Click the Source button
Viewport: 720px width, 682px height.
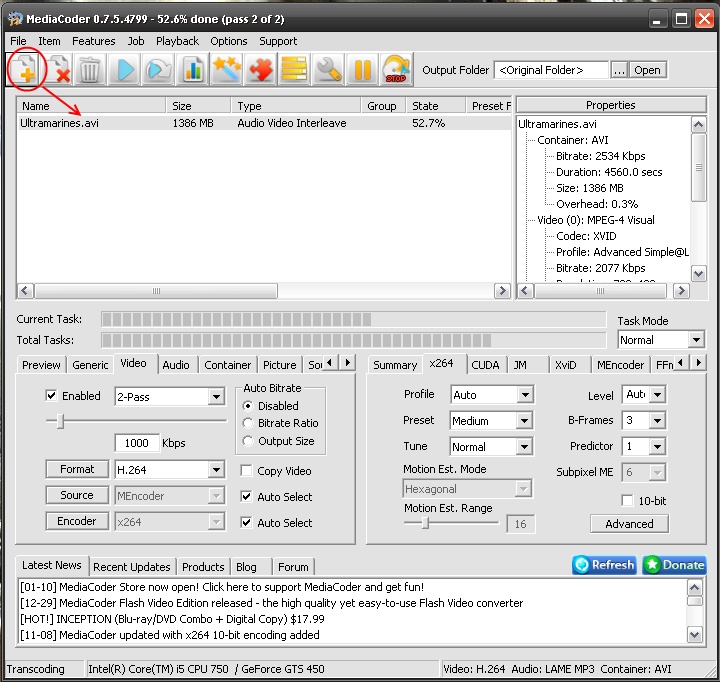click(x=77, y=495)
